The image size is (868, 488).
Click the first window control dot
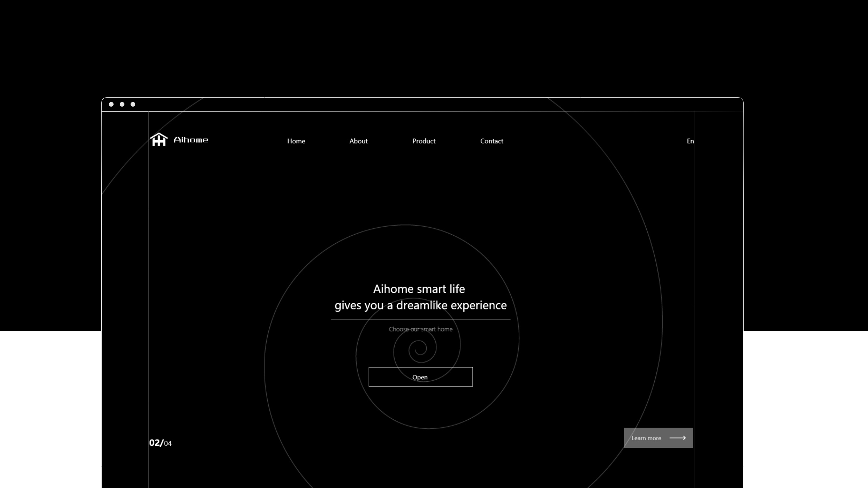point(111,104)
